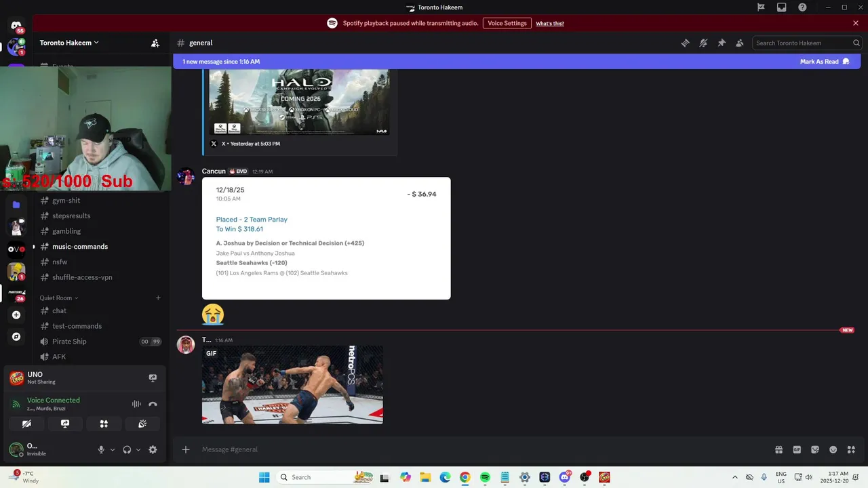This screenshot has height=488, width=868.
Task: Click the plus attachment button in message box
Action: [x=185, y=449]
